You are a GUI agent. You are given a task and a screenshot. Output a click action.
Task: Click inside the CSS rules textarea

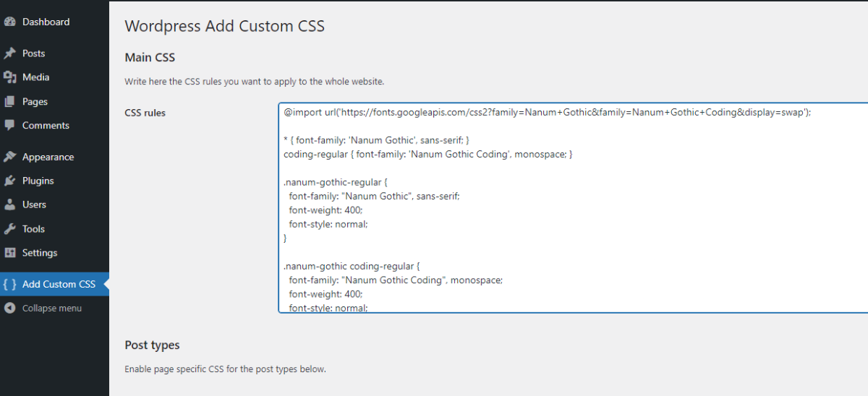[x=573, y=208]
